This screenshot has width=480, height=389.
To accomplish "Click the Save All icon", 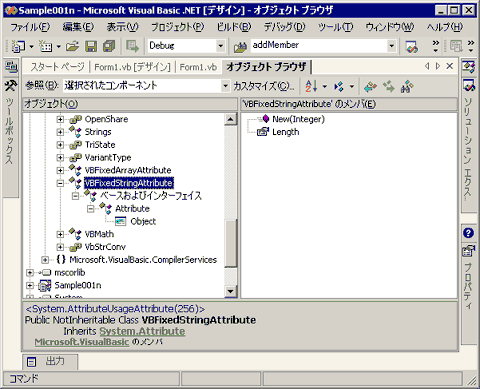I will (x=109, y=46).
